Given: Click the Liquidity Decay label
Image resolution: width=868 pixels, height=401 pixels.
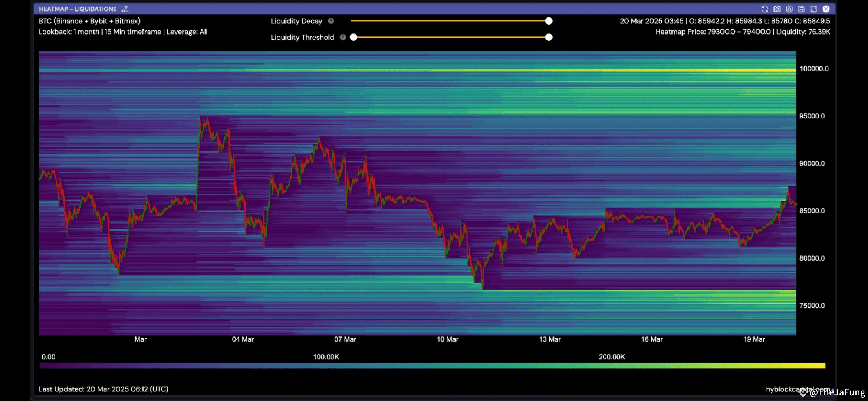Looking at the screenshot, I should tap(296, 21).
